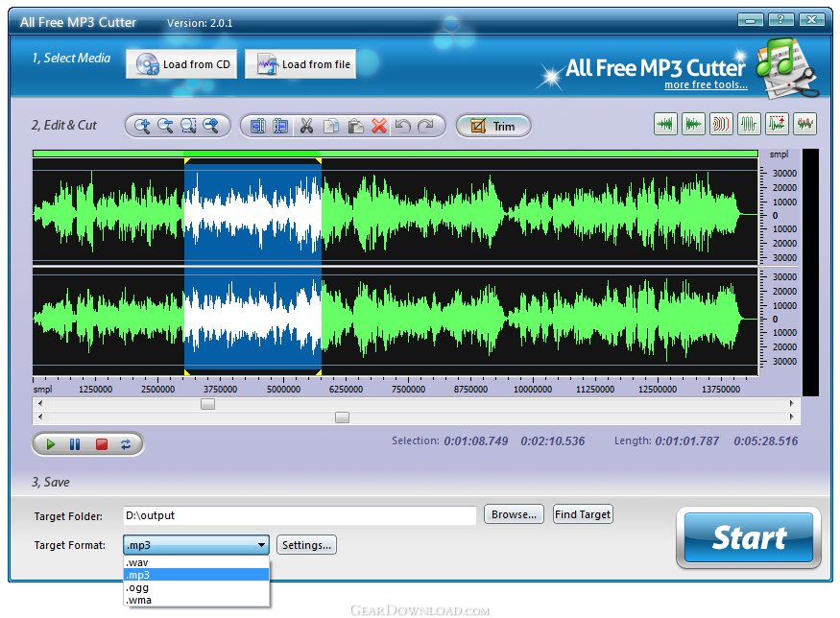The width and height of the screenshot is (840, 618).
Task: Click the selection start time 0:01:08.749
Action: coord(476,441)
